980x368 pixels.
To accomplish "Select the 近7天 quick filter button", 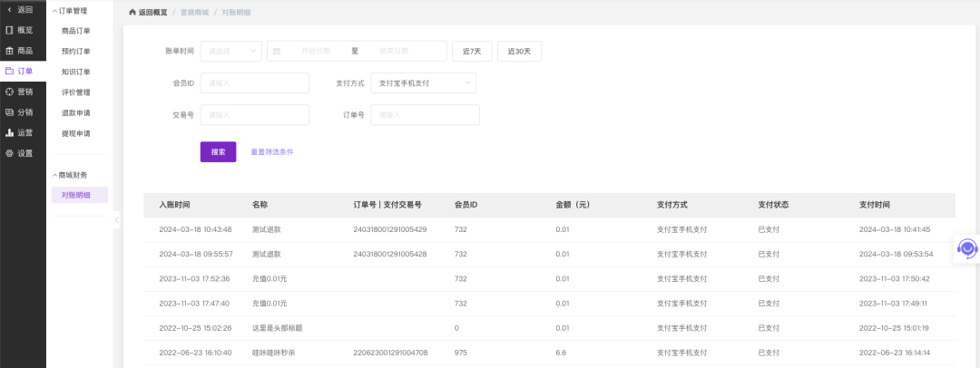I will coord(472,51).
